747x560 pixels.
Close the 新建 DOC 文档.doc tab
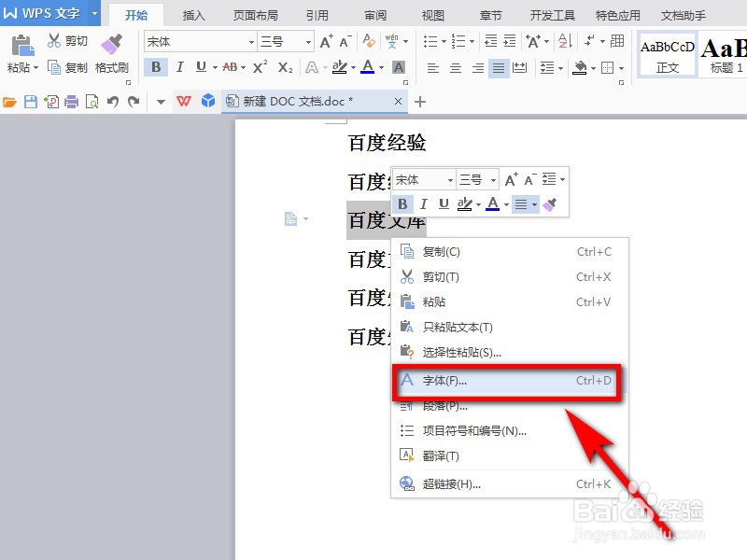(398, 101)
